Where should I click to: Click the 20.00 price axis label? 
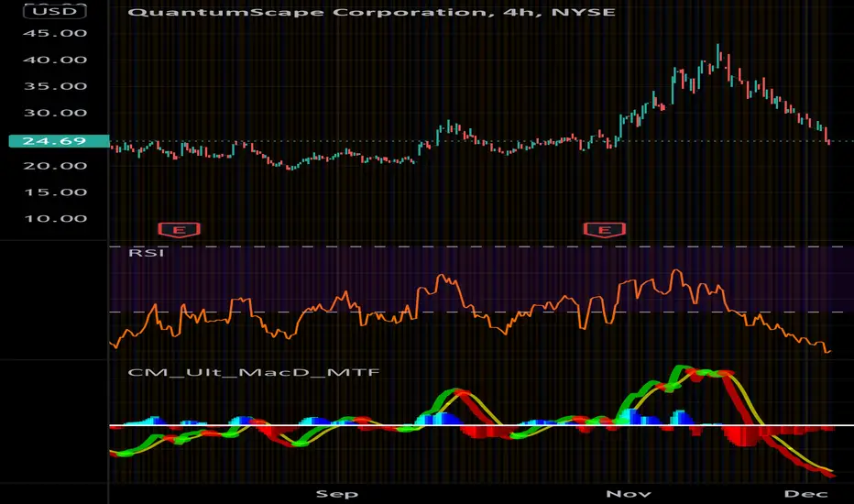click(x=55, y=166)
